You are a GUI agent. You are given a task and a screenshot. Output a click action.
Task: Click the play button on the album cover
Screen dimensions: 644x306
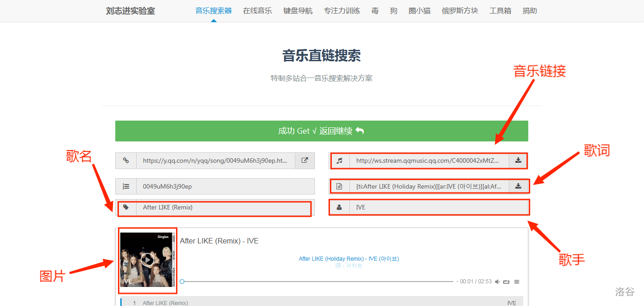[147, 260]
